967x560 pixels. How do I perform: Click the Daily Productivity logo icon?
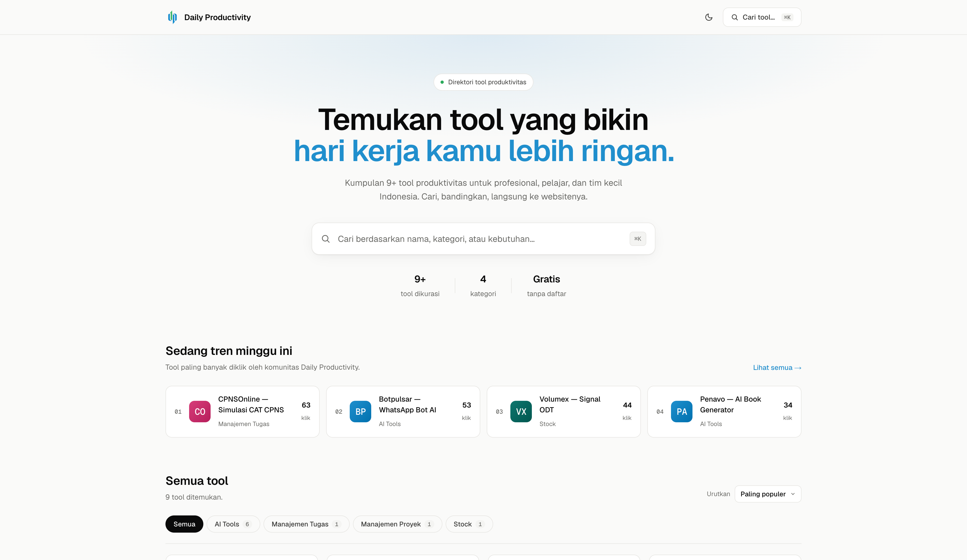click(172, 17)
